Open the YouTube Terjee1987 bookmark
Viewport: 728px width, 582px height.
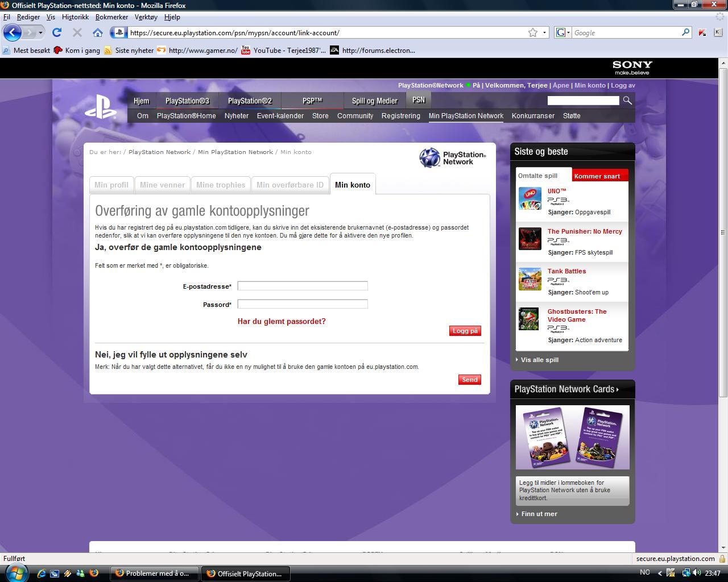pos(283,51)
